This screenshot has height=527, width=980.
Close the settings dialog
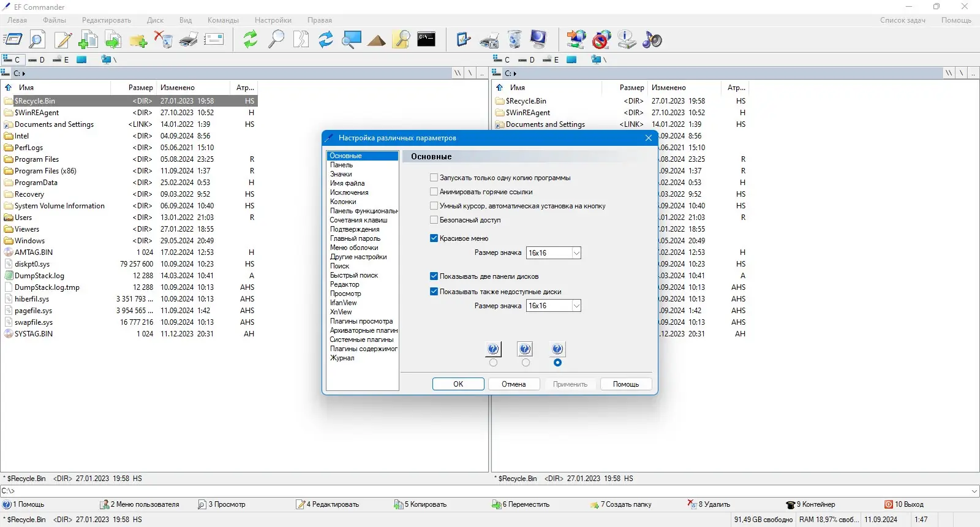pyautogui.click(x=649, y=138)
